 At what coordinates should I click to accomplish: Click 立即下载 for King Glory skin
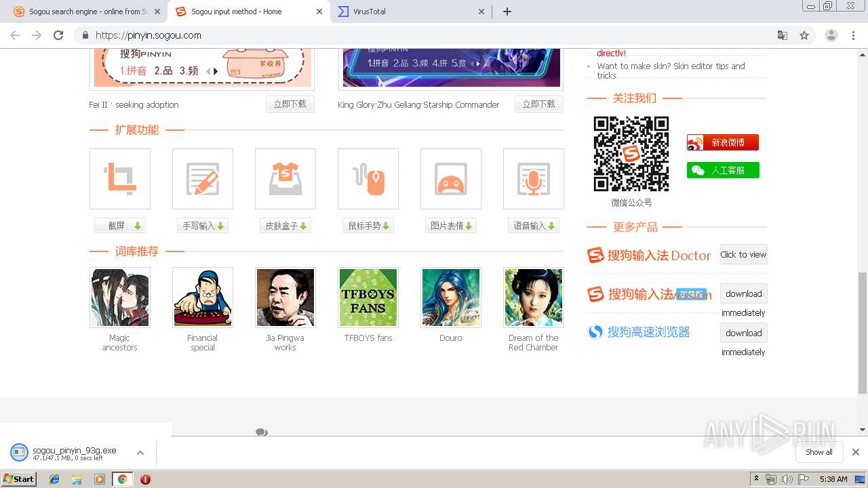[x=539, y=104]
